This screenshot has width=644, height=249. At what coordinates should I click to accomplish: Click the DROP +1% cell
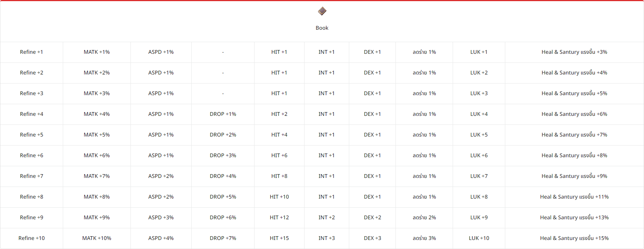223,114
